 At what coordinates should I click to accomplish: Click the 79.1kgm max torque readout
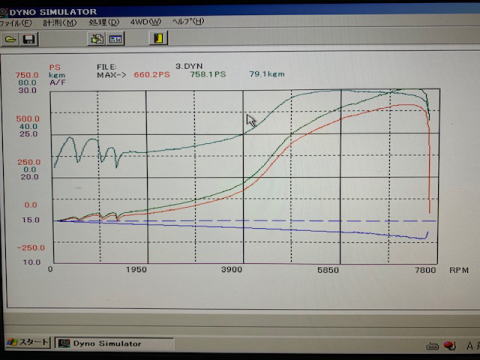[x=267, y=74]
